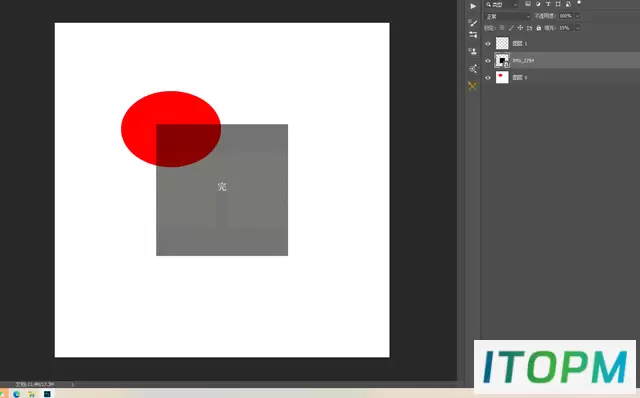Open the Edge browser from the taskbar
The width and height of the screenshot is (640, 398).
[16, 394]
